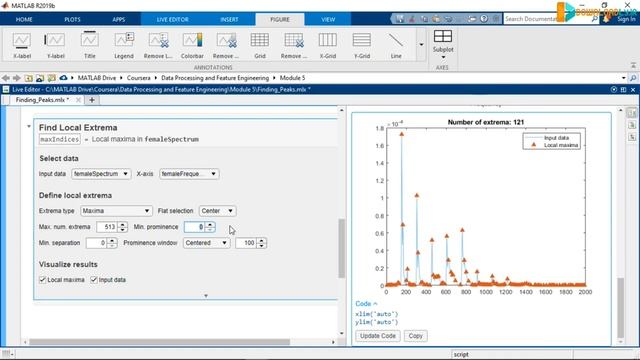The image size is (640, 360).
Task: Click the Update Code button
Action: (x=378, y=336)
